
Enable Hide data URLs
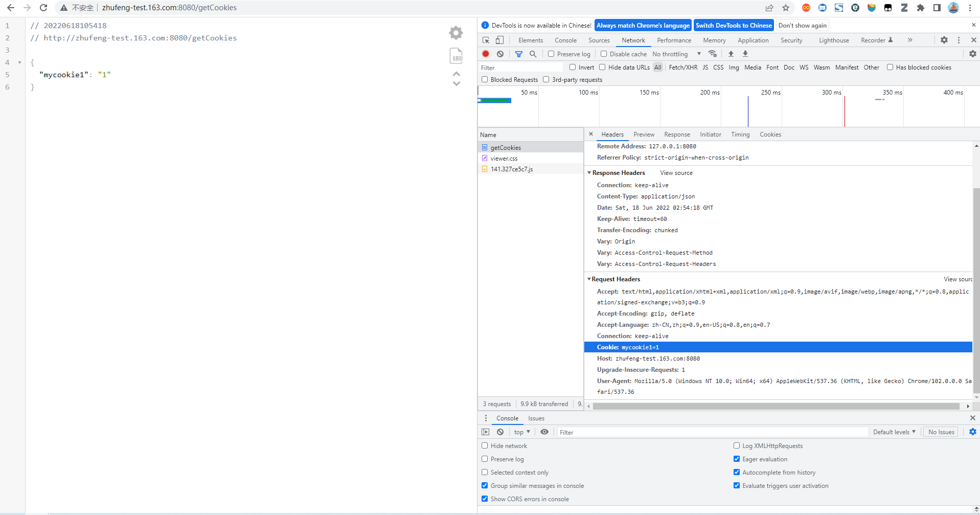tap(602, 67)
